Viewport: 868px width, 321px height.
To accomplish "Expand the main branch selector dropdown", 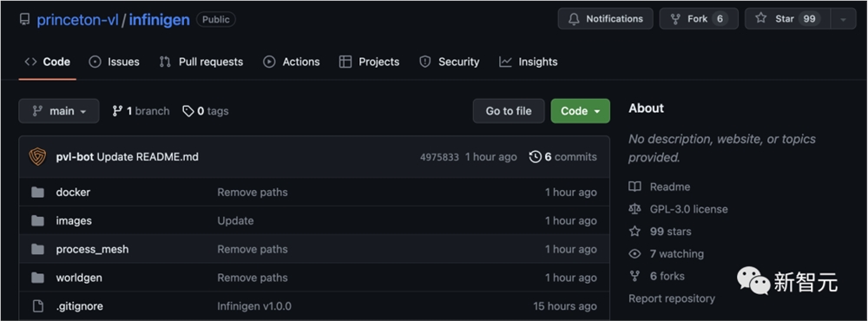I will tap(59, 111).
